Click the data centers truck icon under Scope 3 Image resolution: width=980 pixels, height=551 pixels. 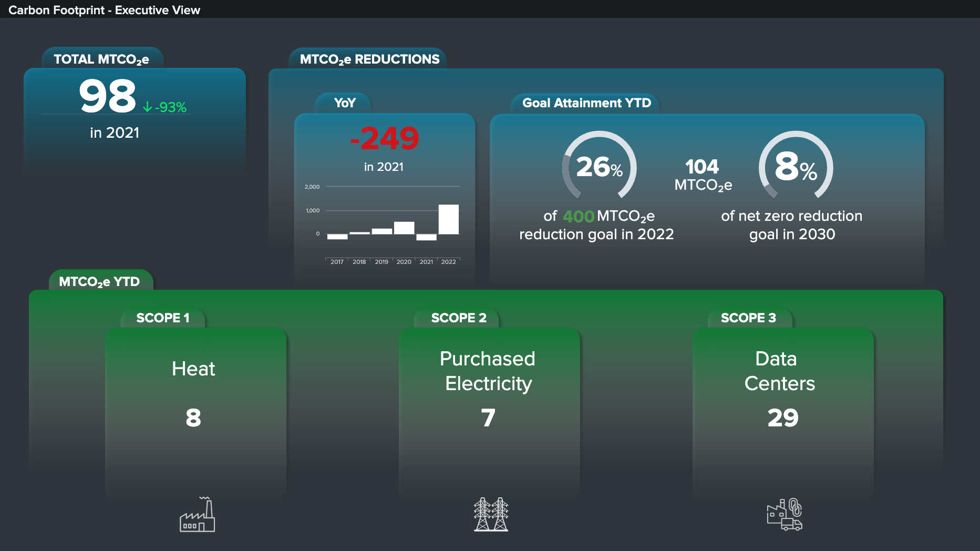[785, 515]
